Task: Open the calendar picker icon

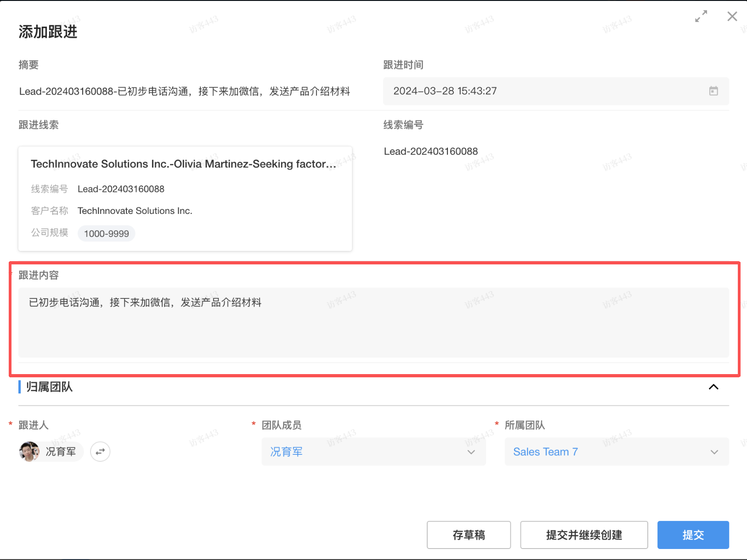Action: [713, 91]
